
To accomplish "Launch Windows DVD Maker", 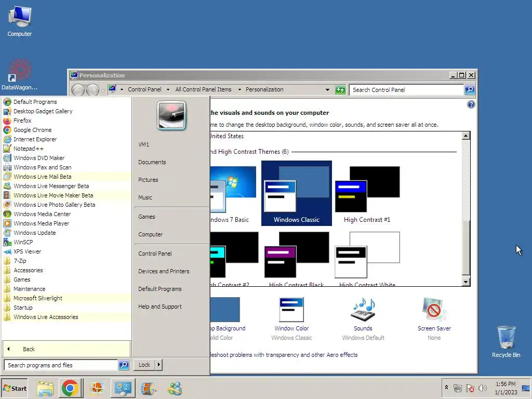I will 39,158.
